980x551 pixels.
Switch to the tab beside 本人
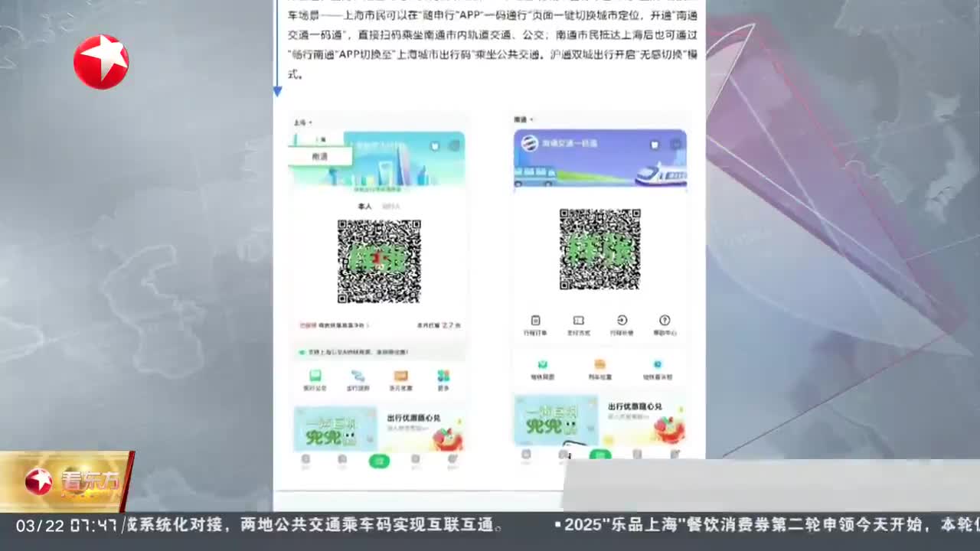tap(390, 206)
